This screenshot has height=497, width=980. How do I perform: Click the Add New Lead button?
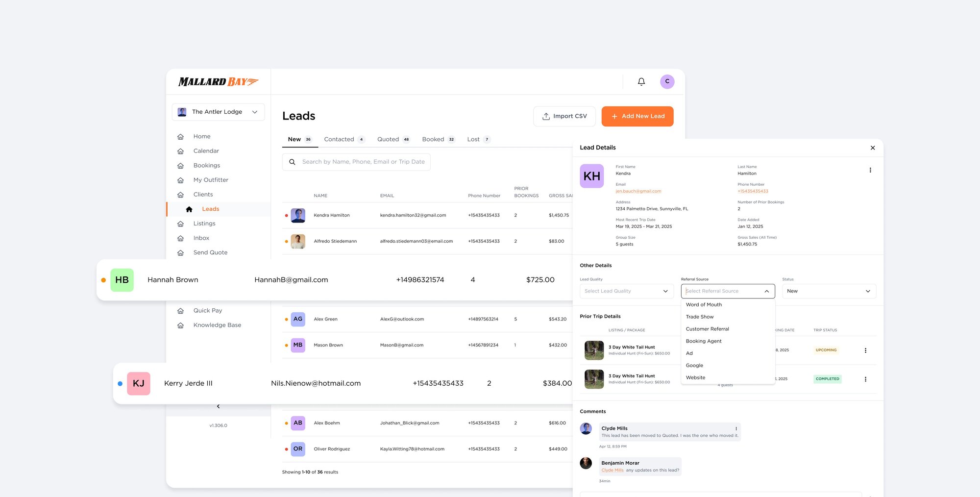(x=637, y=116)
